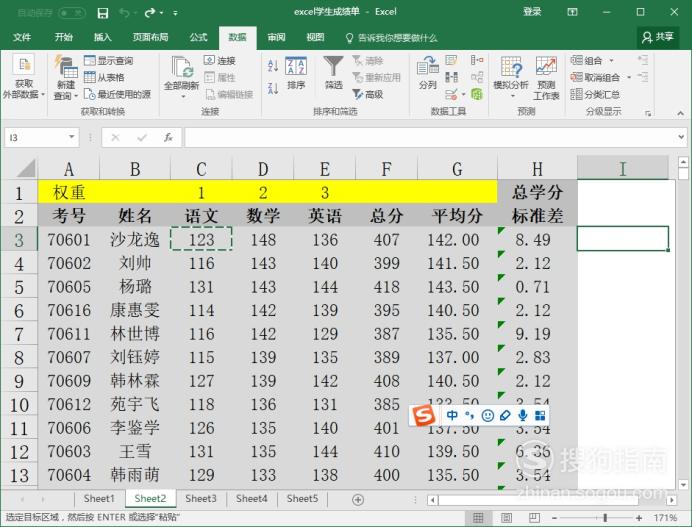This screenshot has height=527, width=692.
Task: Click the Redo arrow icon
Action: pyautogui.click(x=150, y=13)
